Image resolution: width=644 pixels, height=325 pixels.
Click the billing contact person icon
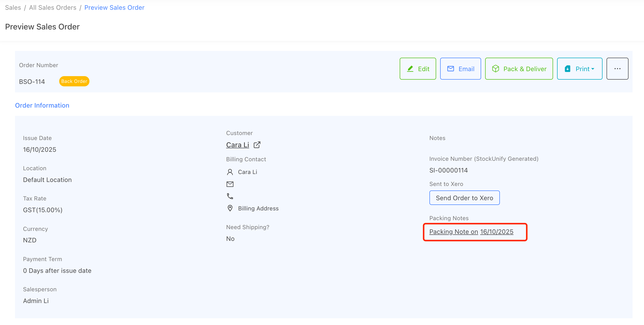click(230, 172)
